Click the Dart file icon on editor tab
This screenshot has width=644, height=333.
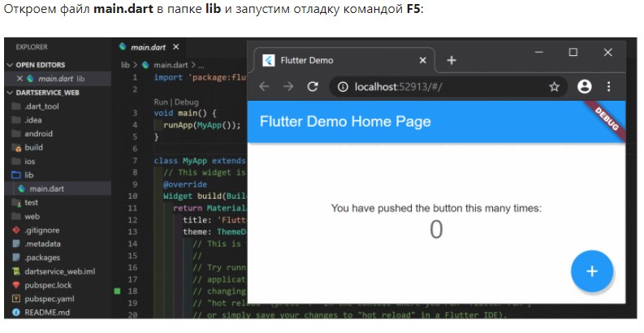click(x=123, y=47)
